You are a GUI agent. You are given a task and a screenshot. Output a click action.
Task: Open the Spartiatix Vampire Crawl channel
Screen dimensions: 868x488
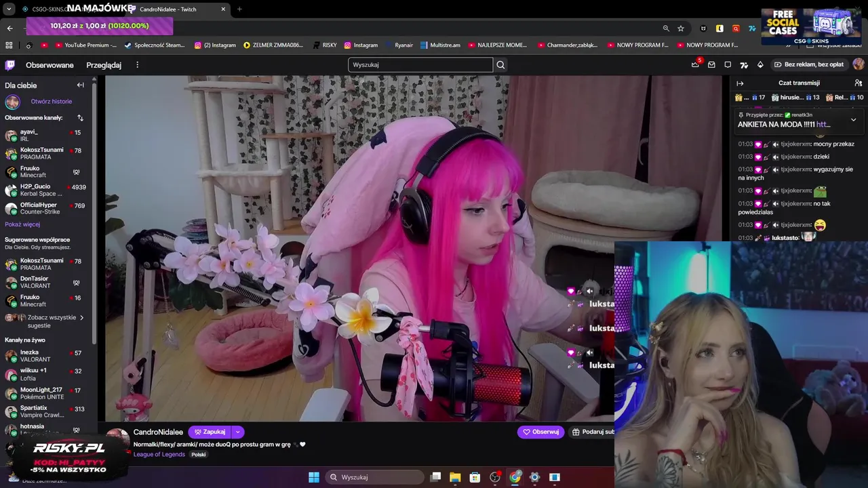coord(44,412)
